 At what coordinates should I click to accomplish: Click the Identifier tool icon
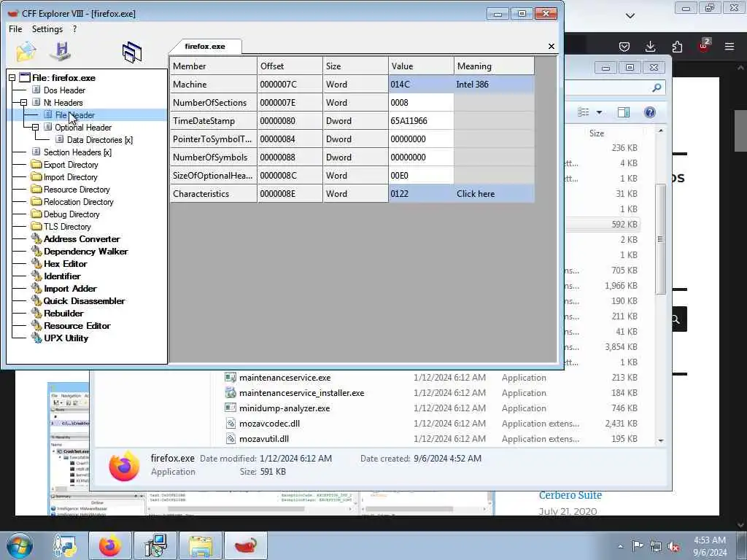(36, 276)
